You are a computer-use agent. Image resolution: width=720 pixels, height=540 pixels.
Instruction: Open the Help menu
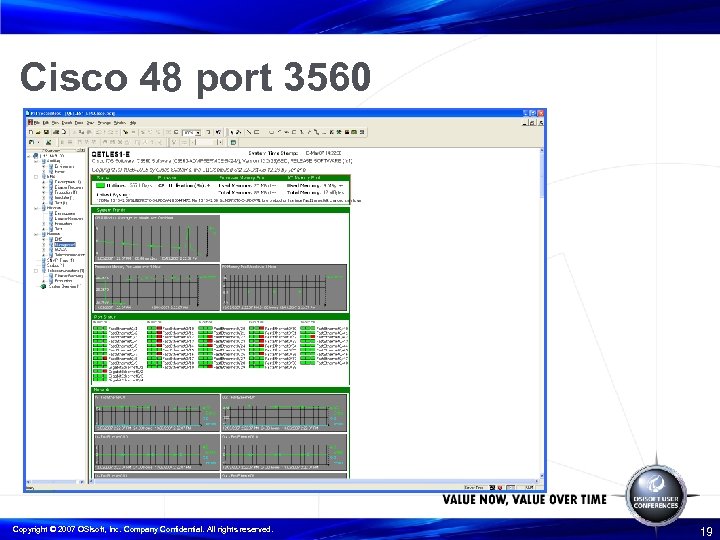(x=133, y=123)
